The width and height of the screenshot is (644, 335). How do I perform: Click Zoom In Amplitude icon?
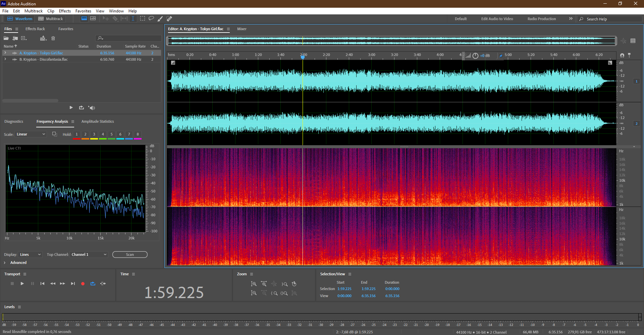[x=254, y=284]
